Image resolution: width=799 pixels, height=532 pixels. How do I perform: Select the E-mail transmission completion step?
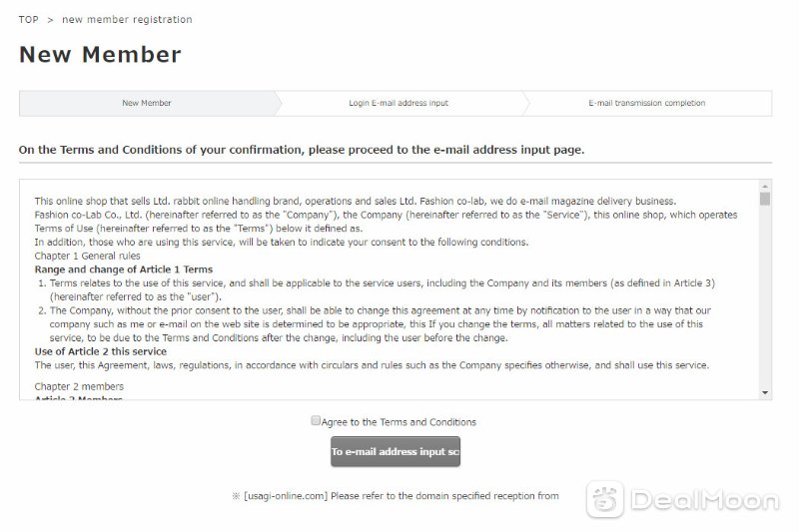(x=646, y=103)
